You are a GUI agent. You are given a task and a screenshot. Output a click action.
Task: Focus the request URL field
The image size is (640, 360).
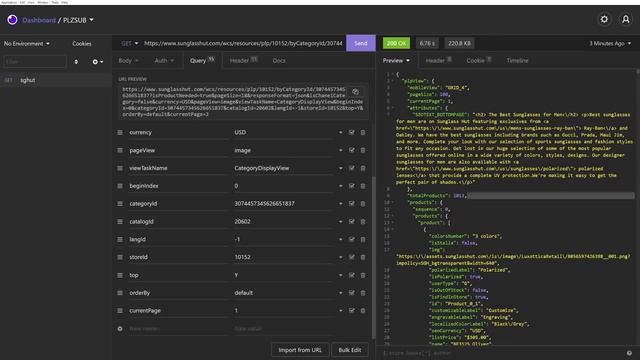(243, 43)
